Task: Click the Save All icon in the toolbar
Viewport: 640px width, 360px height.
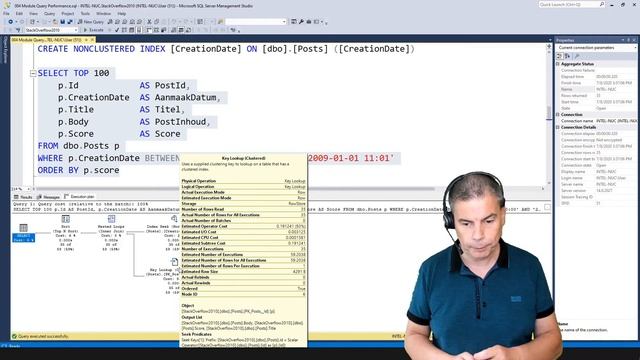Action: (x=70, y=22)
